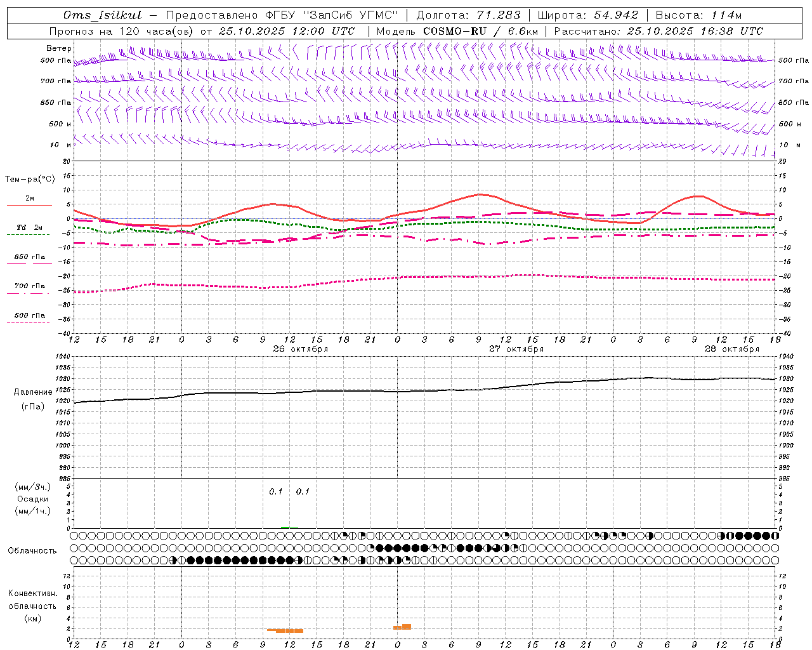Click the '850 гПа' temperature legend line sample
This screenshot has width=812, height=650.
tap(28, 264)
